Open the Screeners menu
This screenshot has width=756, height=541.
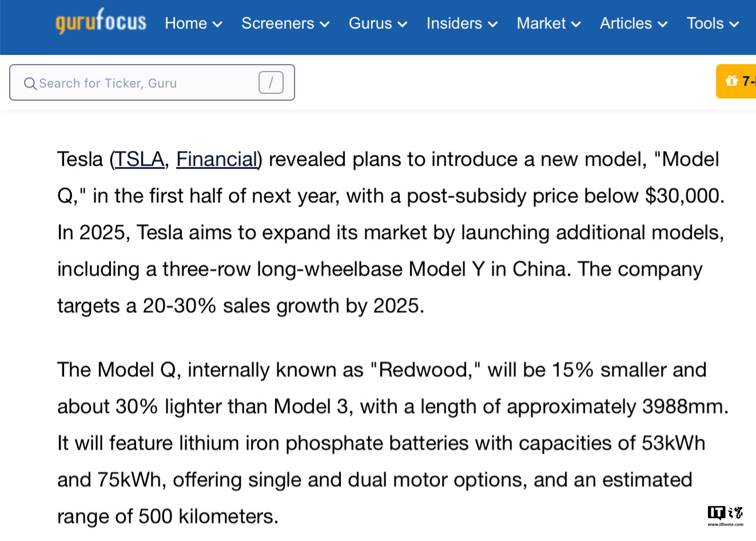pos(277,23)
